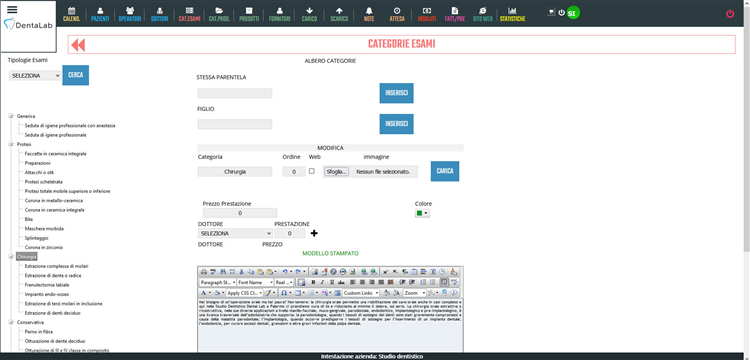Click the CARICA upload button
The width and height of the screenshot is (750, 360).
[445, 171]
